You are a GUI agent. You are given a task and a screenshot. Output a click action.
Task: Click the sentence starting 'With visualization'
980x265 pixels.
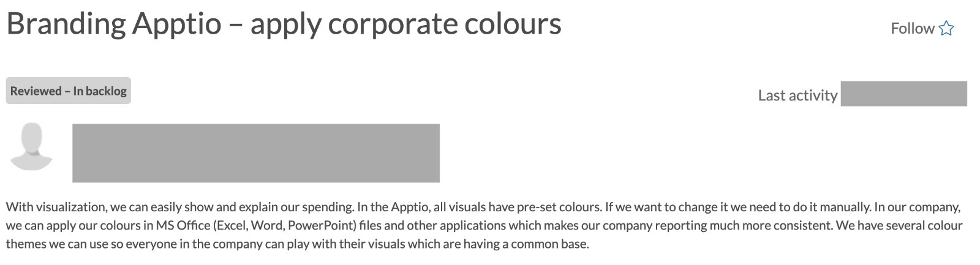click(179, 207)
